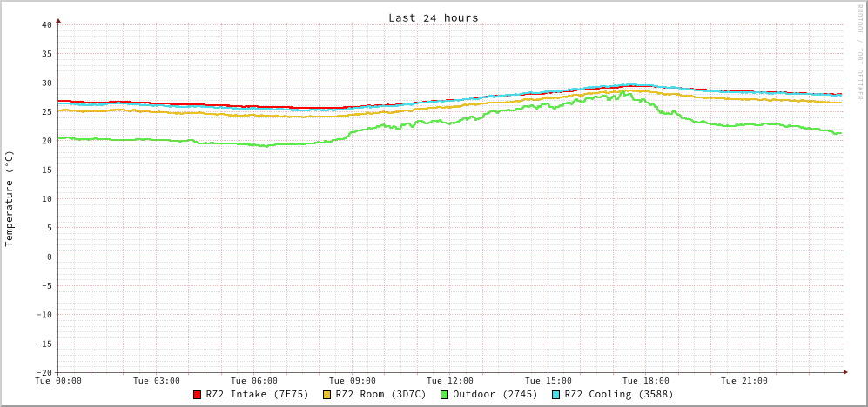This screenshot has height=407, width=868.
Task: Click the arrowhead atop the temperature axis
Action: coord(58,19)
